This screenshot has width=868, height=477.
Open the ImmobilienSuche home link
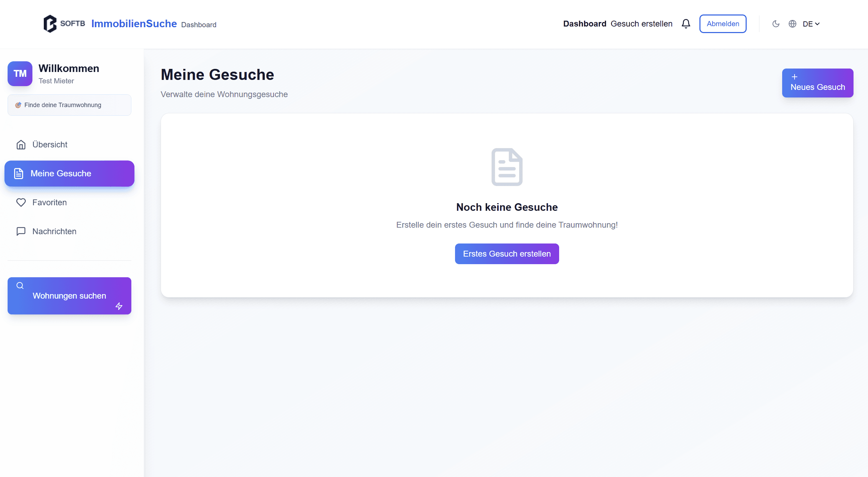[x=134, y=24]
